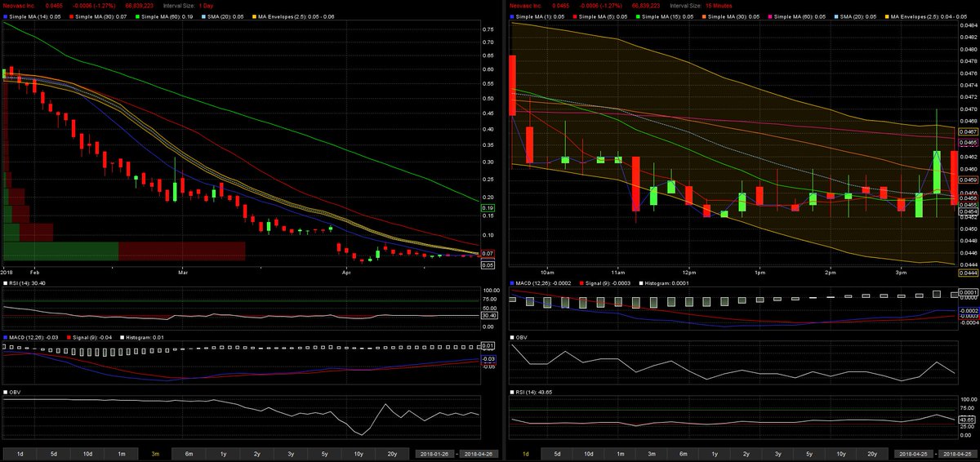Select the 3y range on the daily chart
Viewport: 980px width, 462px height.
[290, 453]
